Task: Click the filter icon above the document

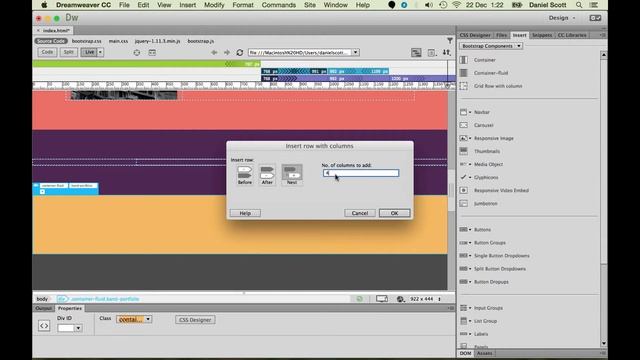Action: pyautogui.click(x=450, y=41)
